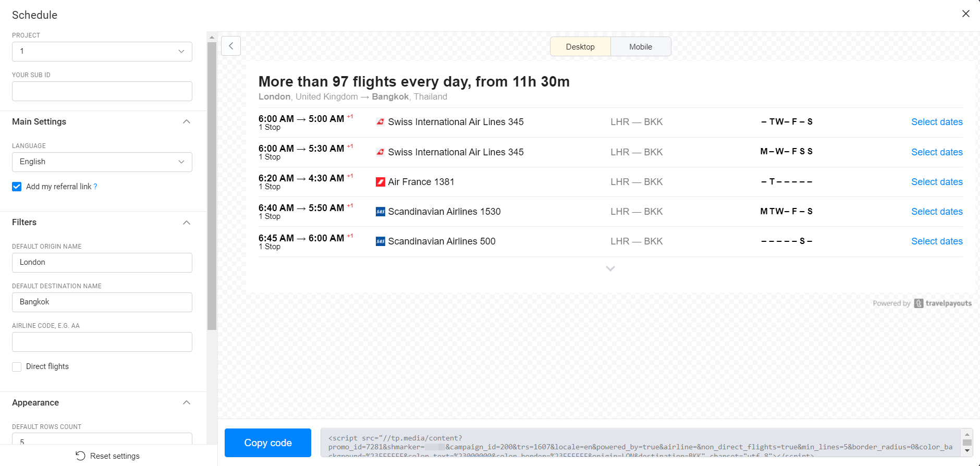Click 'Air France 1381' flight name

pos(421,182)
